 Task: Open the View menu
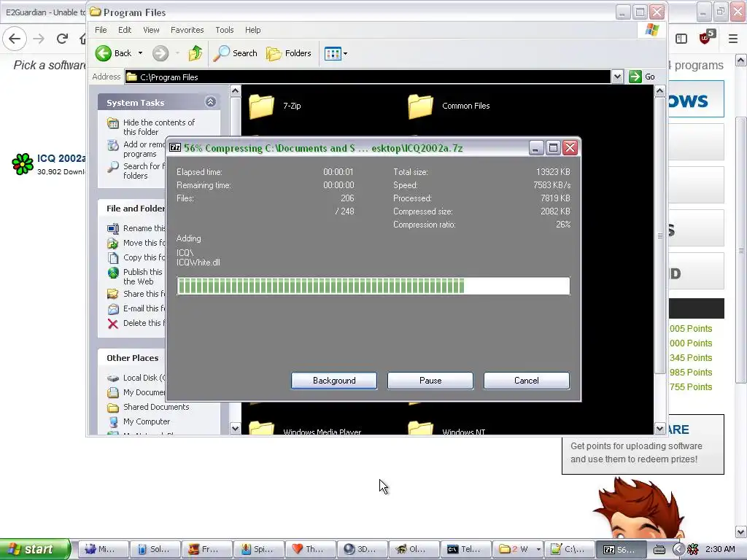pos(151,30)
